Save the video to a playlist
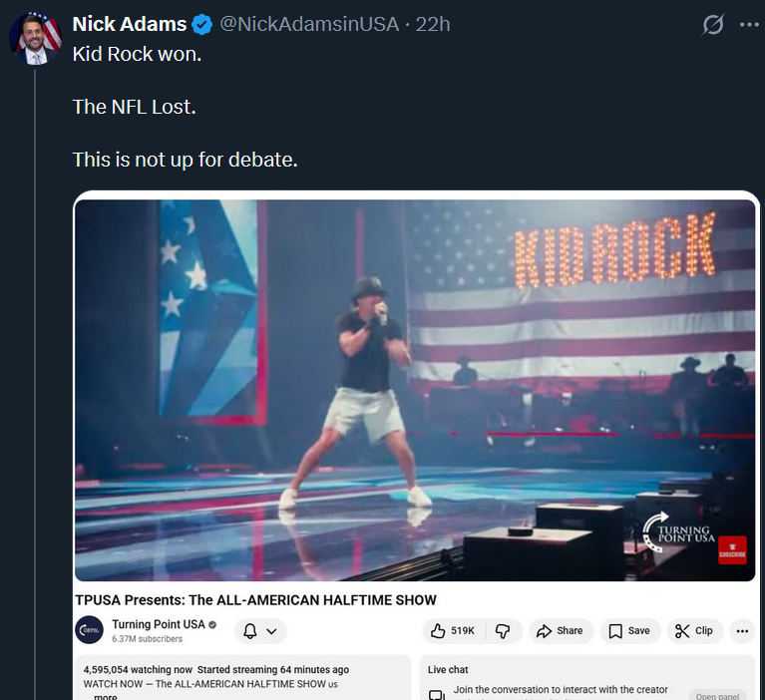 tap(628, 630)
